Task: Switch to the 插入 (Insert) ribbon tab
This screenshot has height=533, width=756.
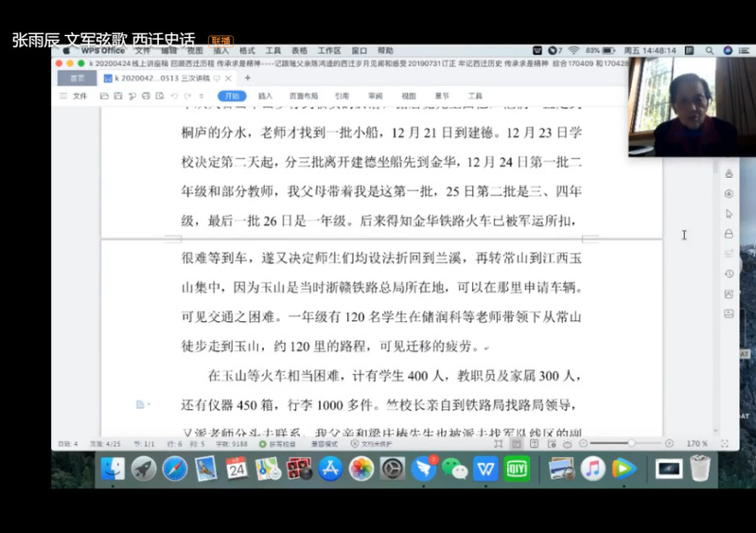Action: click(266, 96)
